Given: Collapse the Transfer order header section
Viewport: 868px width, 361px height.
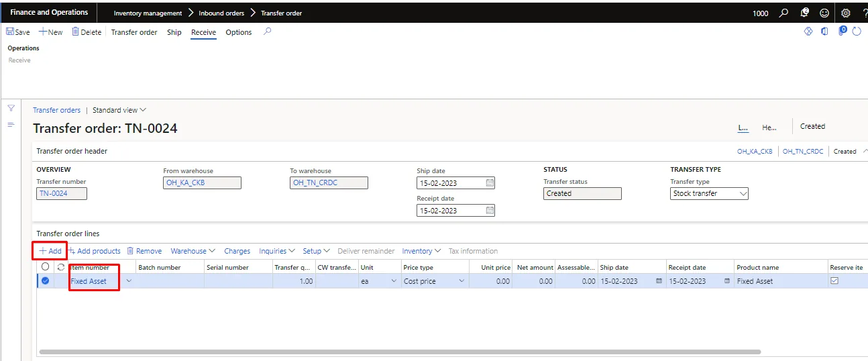Looking at the screenshot, I should point(865,151).
